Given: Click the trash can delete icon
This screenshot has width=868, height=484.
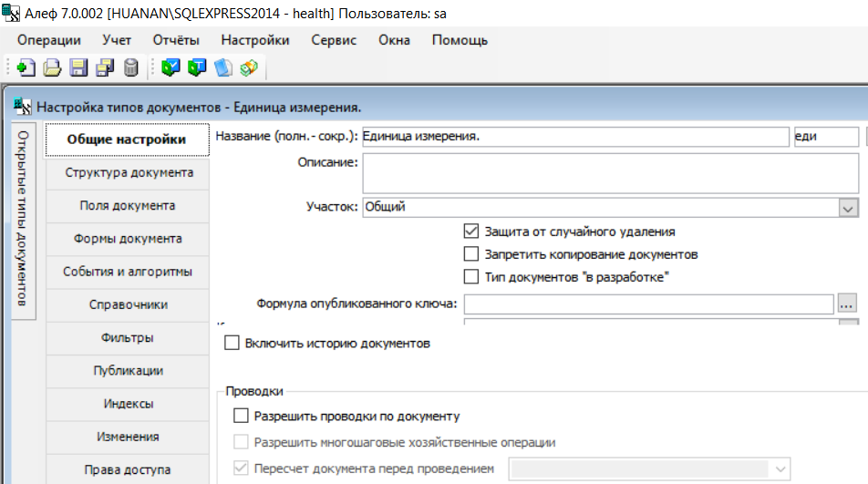Looking at the screenshot, I should pos(130,67).
